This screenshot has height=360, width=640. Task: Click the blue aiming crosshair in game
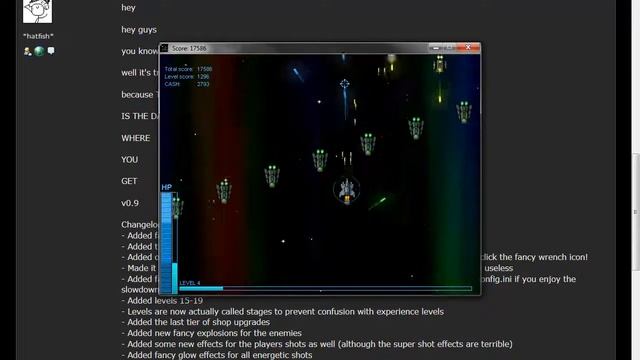click(x=344, y=84)
